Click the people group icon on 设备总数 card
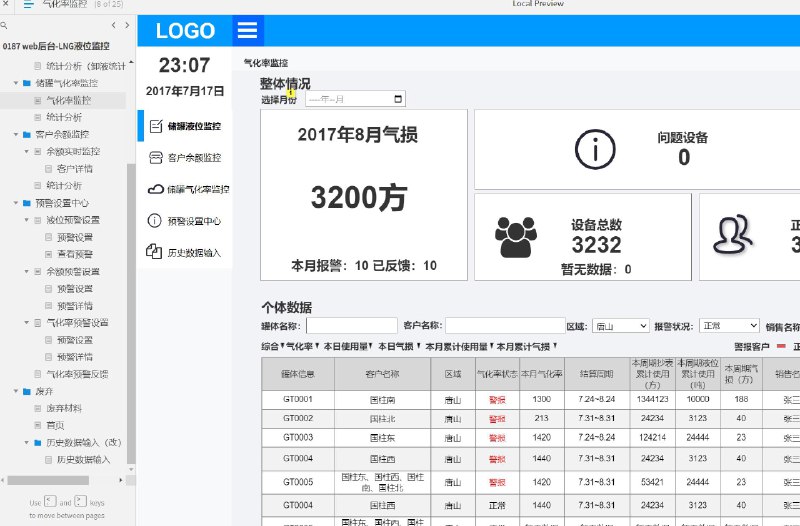 516,237
